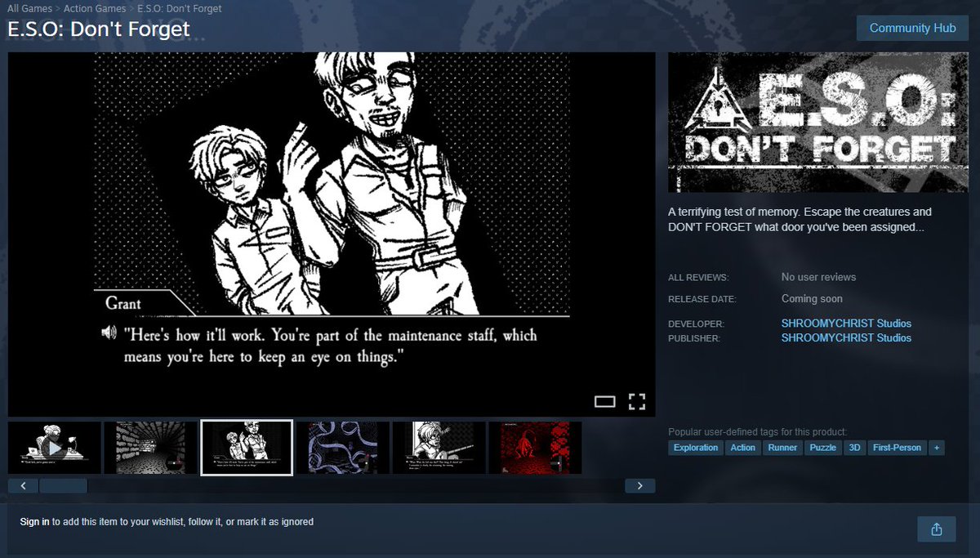Select the dark corridor screenshot thumbnail
The height and width of the screenshot is (558, 980).
click(150, 448)
